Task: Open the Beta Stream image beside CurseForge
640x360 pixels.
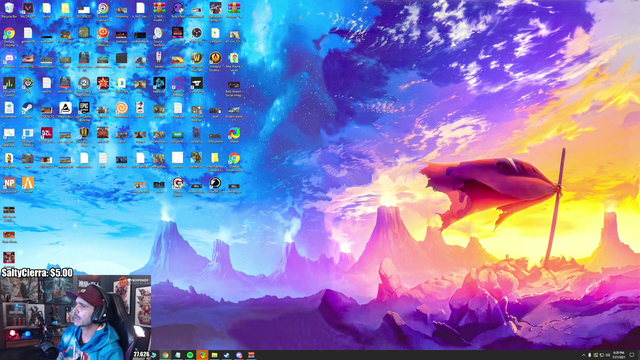Action: [x=234, y=85]
